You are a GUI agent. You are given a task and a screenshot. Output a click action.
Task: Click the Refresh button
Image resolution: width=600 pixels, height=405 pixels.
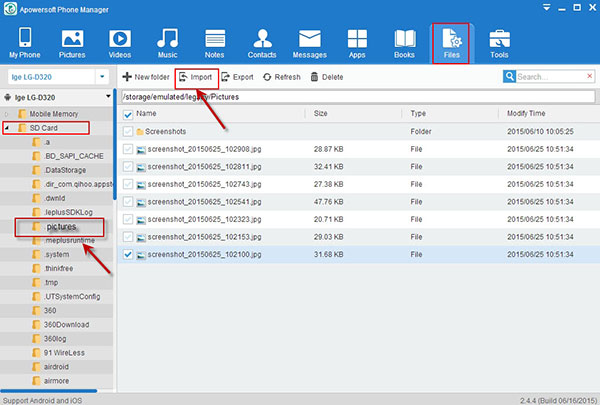point(282,77)
